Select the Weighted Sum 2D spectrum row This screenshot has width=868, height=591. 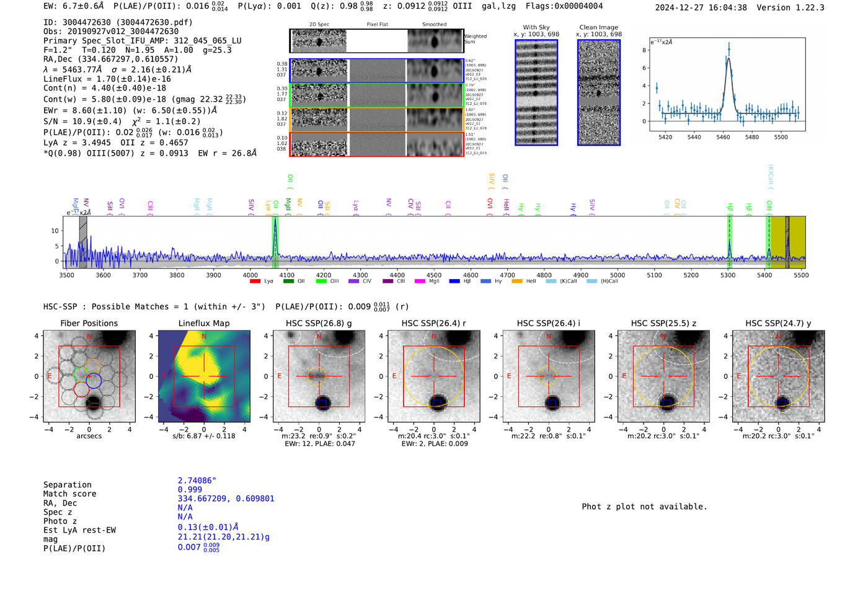pos(376,41)
